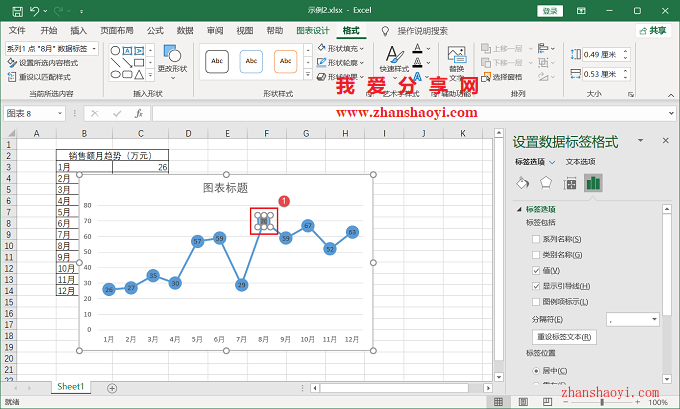This screenshot has height=409, width=680.
Task: Uncheck the 显示引导线(H) checkbox
Action: click(x=536, y=286)
